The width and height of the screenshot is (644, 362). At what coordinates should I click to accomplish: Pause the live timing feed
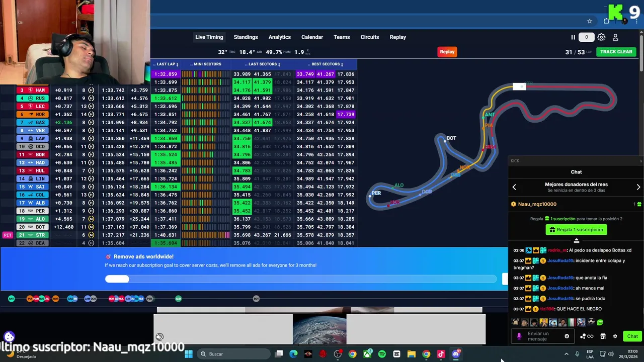pos(573,37)
